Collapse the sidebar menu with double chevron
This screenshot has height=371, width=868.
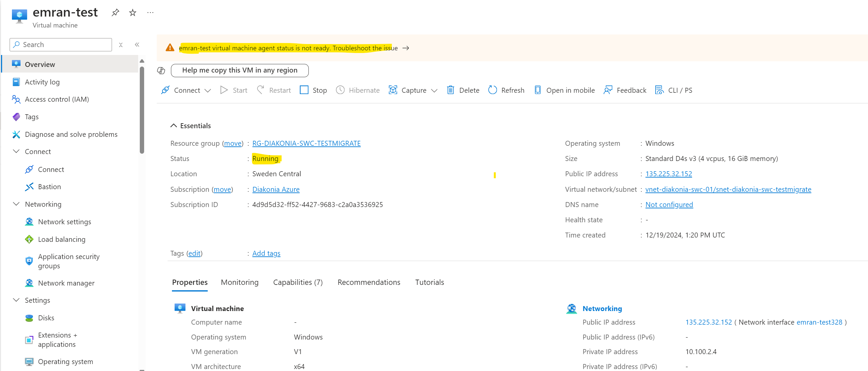tap(137, 45)
